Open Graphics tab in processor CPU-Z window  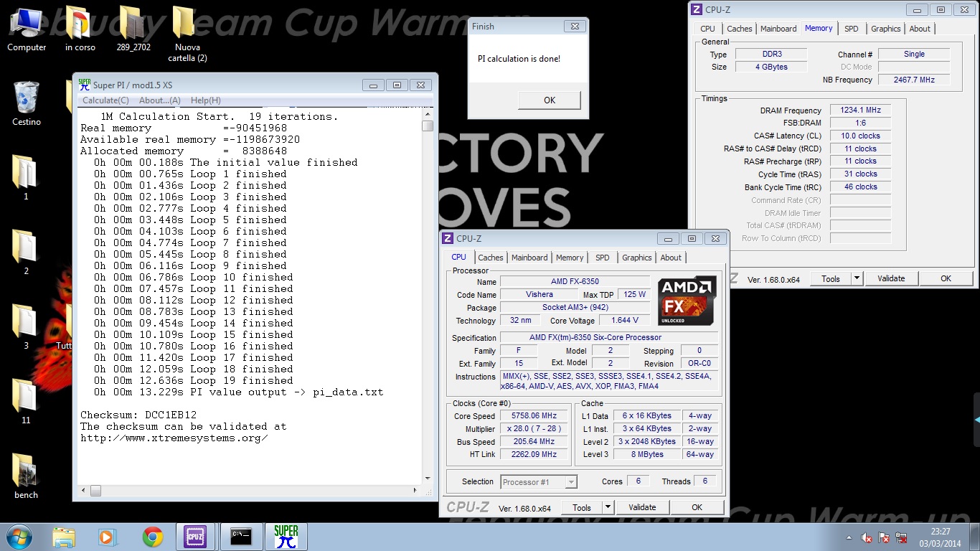pyautogui.click(x=636, y=258)
